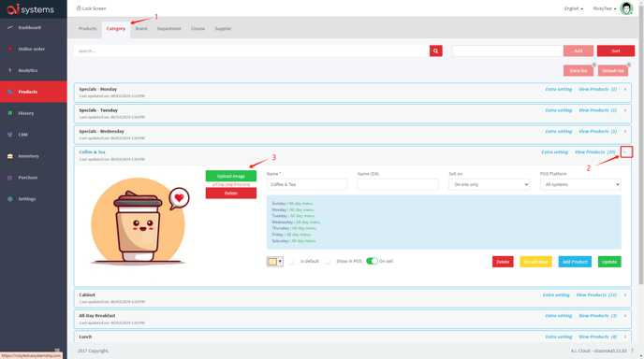Screen dimensions: 644x359
Task: Open Online order in the sidebar
Action: [31, 49]
